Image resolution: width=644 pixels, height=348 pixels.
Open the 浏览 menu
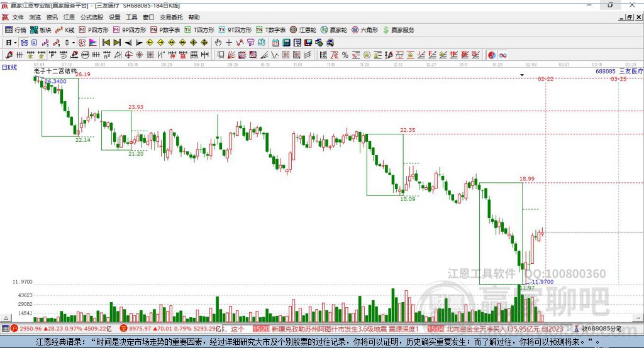tap(35, 17)
